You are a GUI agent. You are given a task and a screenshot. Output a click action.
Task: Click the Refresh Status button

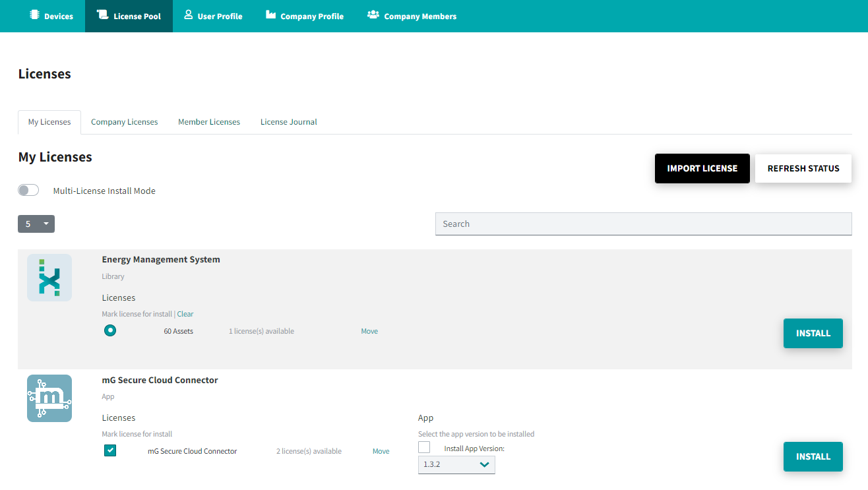coord(803,168)
